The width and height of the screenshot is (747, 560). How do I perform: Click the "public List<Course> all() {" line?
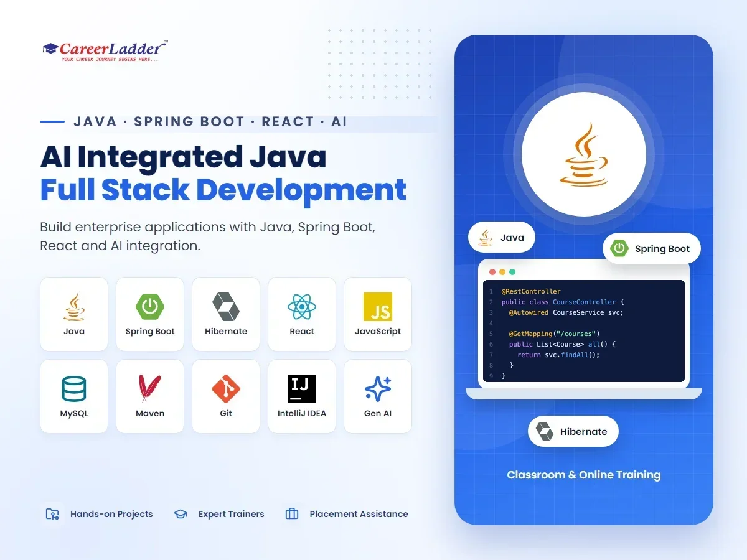click(x=562, y=344)
